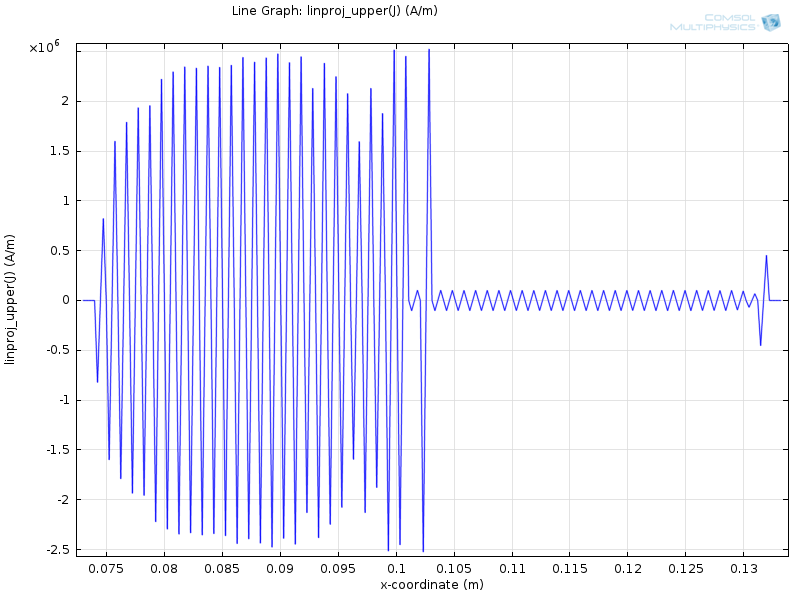Click the 0.1 x-axis tick label
Viewport: 800px width, 600px height.
pyautogui.click(x=396, y=568)
